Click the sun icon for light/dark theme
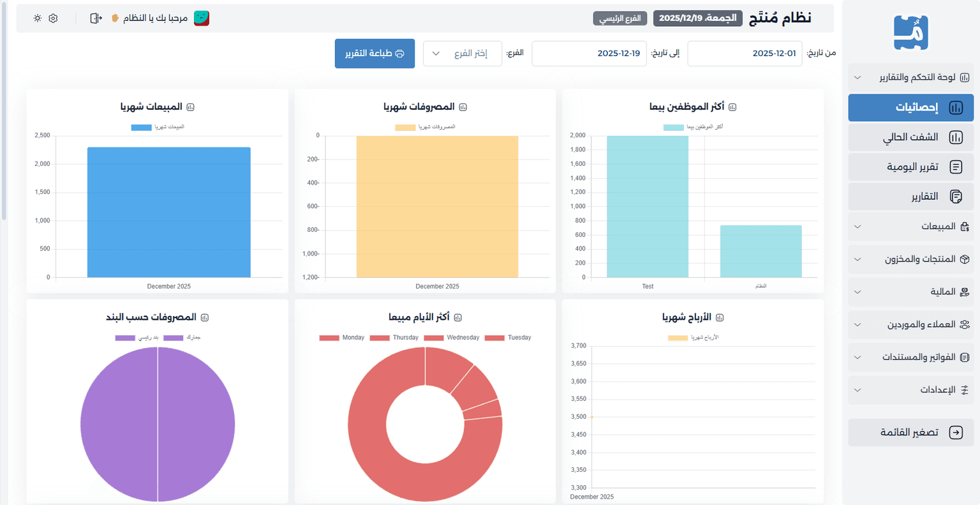This screenshot has height=505, width=980. coord(38,19)
